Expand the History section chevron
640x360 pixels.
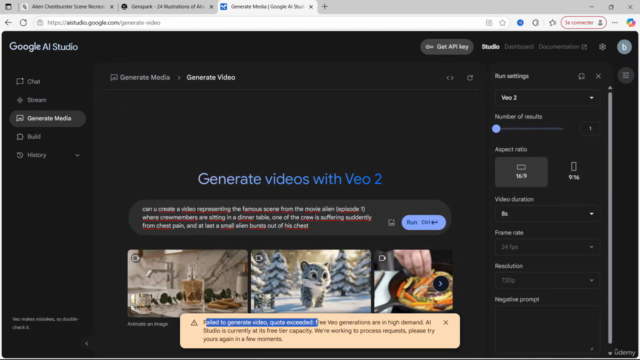coord(77,155)
